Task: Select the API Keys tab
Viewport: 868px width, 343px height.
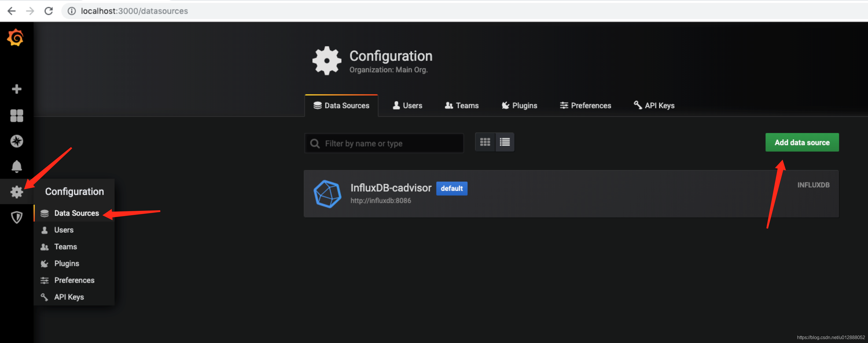Action: click(654, 106)
